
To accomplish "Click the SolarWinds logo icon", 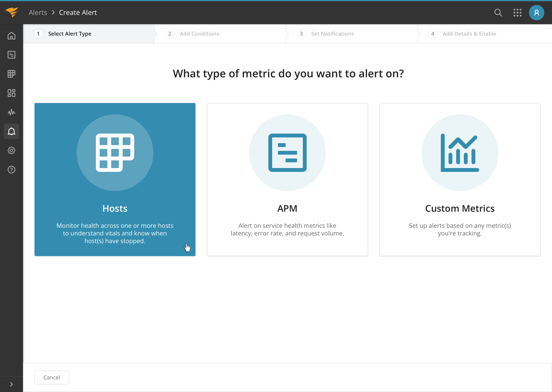I will tap(12, 12).
